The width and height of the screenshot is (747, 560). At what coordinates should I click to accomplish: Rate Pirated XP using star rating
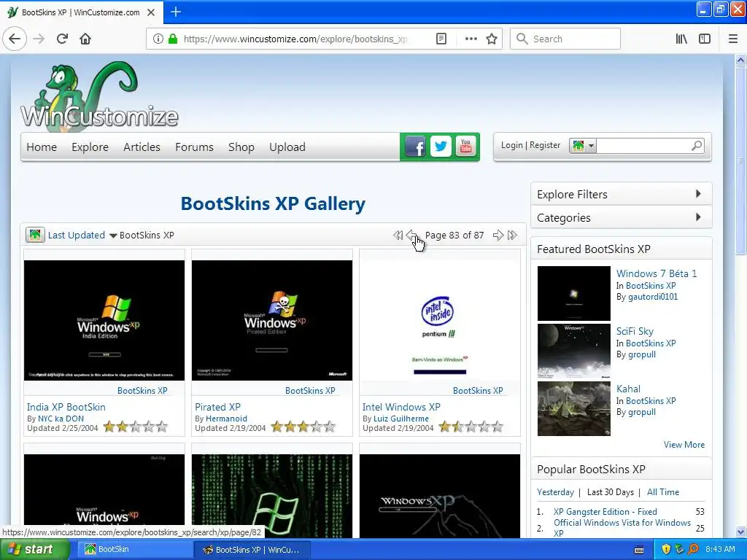click(x=303, y=427)
